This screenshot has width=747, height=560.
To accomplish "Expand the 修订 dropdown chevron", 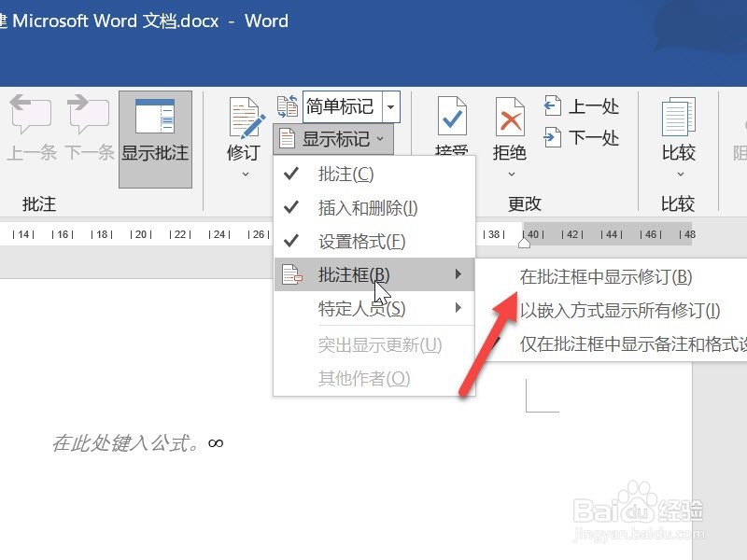I will [x=246, y=175].
